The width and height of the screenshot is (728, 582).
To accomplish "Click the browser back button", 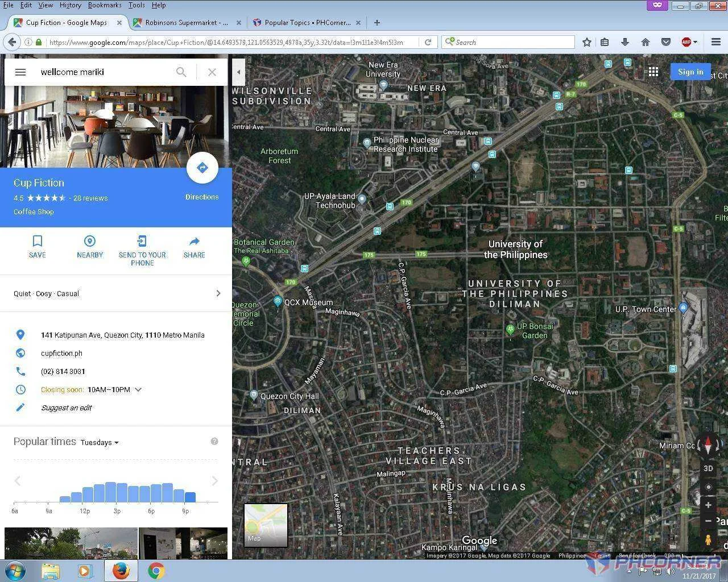I will [x=12, y=42].
